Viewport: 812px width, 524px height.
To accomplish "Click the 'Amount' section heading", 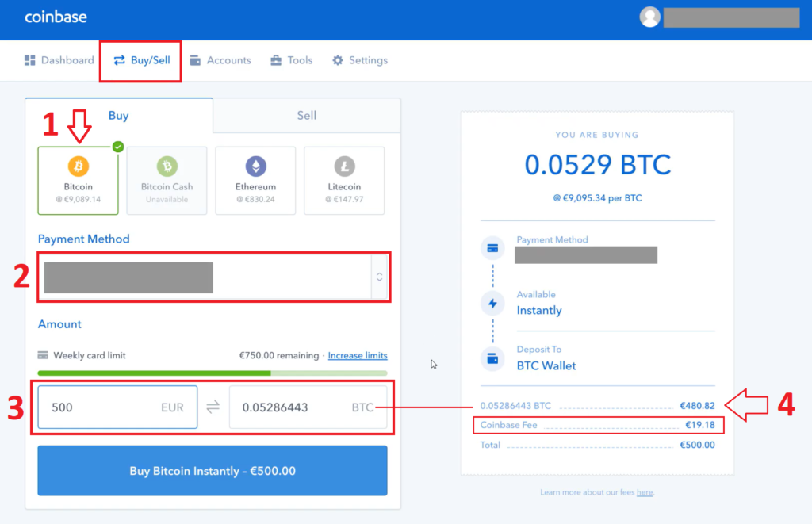I will pyautogui.click(x=59, y=324).
